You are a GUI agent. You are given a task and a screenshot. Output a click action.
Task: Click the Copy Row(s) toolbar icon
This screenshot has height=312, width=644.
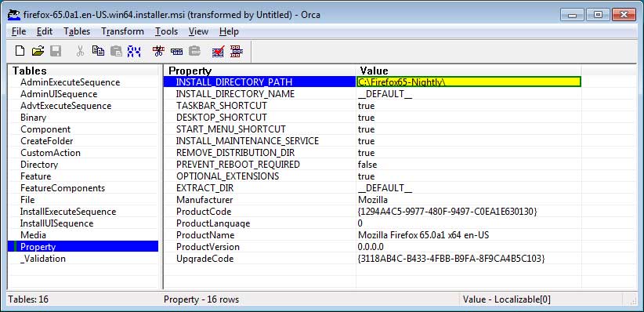click(x=176, y=52)
